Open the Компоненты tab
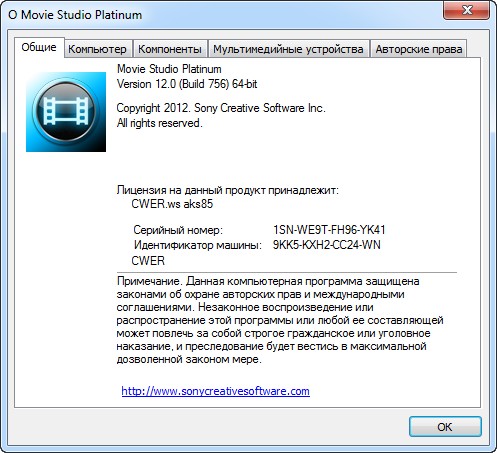 (x=170, y=49)
